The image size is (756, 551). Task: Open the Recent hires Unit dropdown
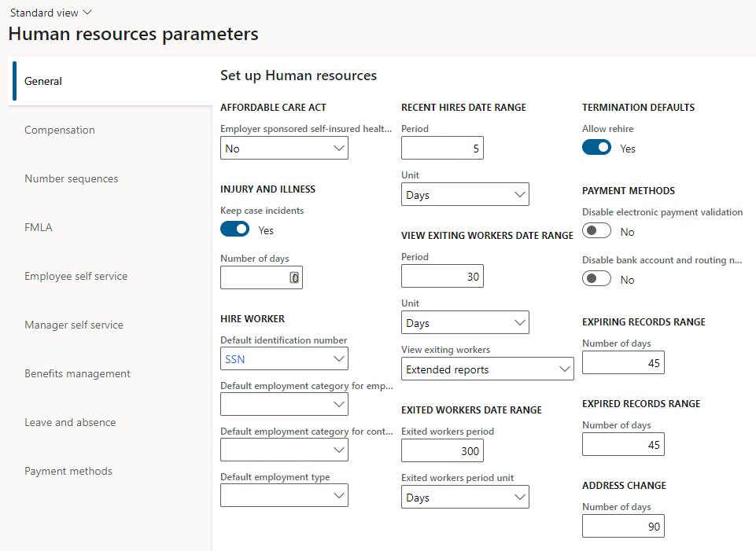click(x=465, y=195)
